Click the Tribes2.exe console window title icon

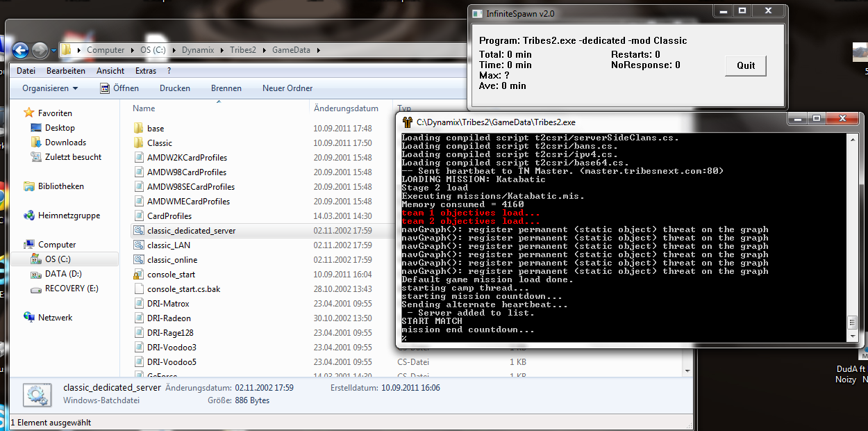coord(408,122)
